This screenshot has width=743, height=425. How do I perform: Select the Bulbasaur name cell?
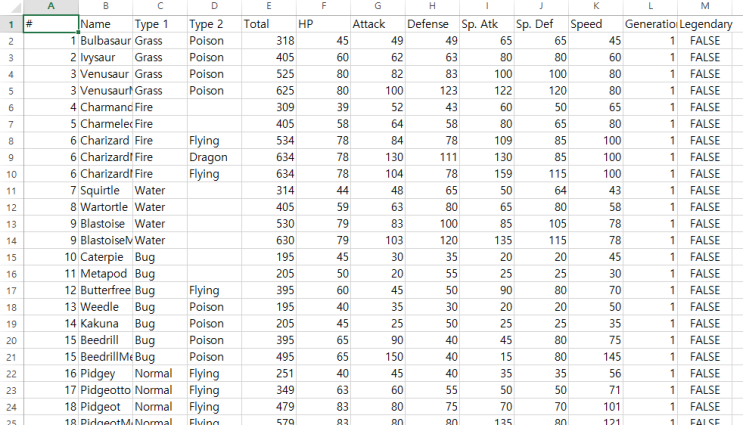coord(105,40)
